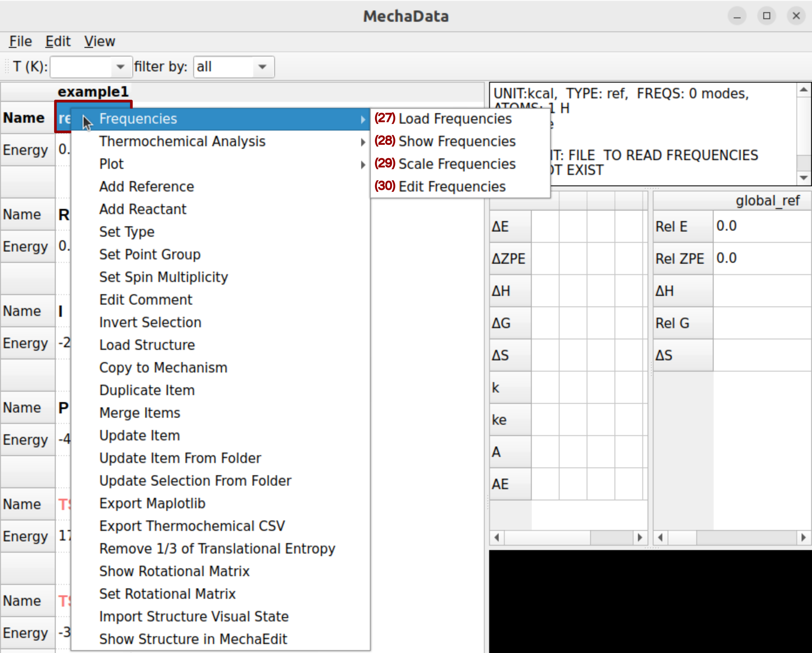Viewport: 812px width, 653px height.
Task: Click the Rel E row header
Action: click(x=683, y=226)
